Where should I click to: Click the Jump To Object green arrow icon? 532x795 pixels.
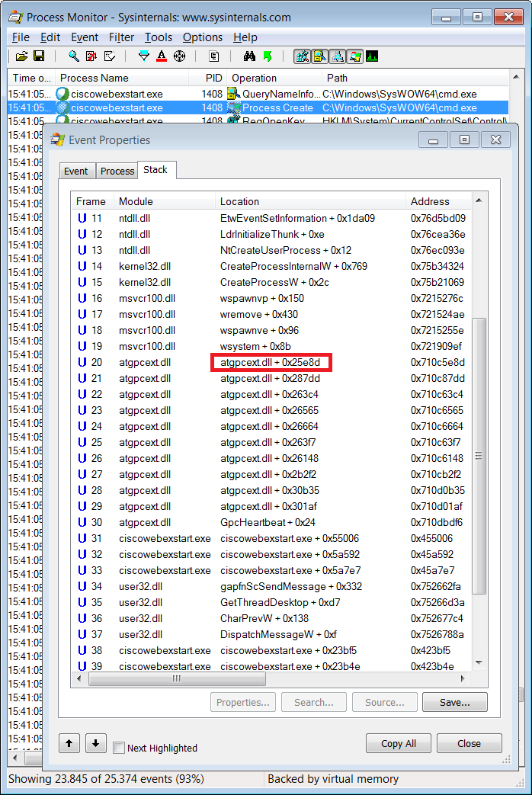pyautogui.click(x=268, y=56)
